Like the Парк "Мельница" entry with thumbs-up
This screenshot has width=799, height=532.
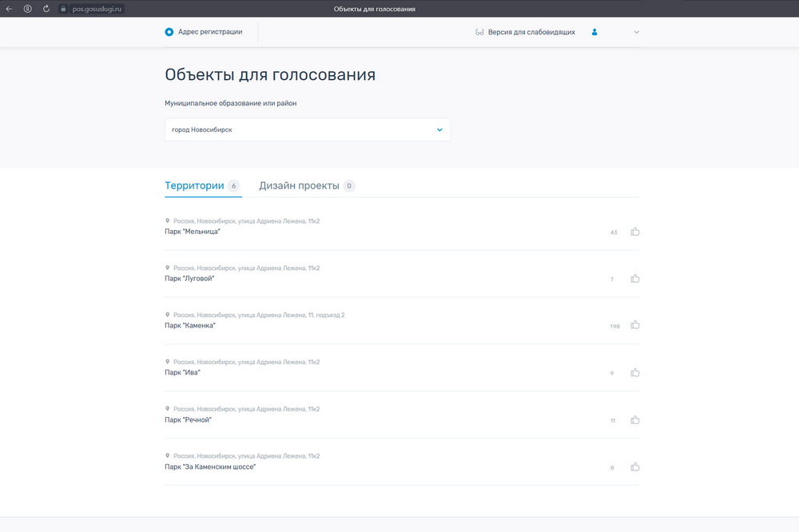[x=635, y=232]
